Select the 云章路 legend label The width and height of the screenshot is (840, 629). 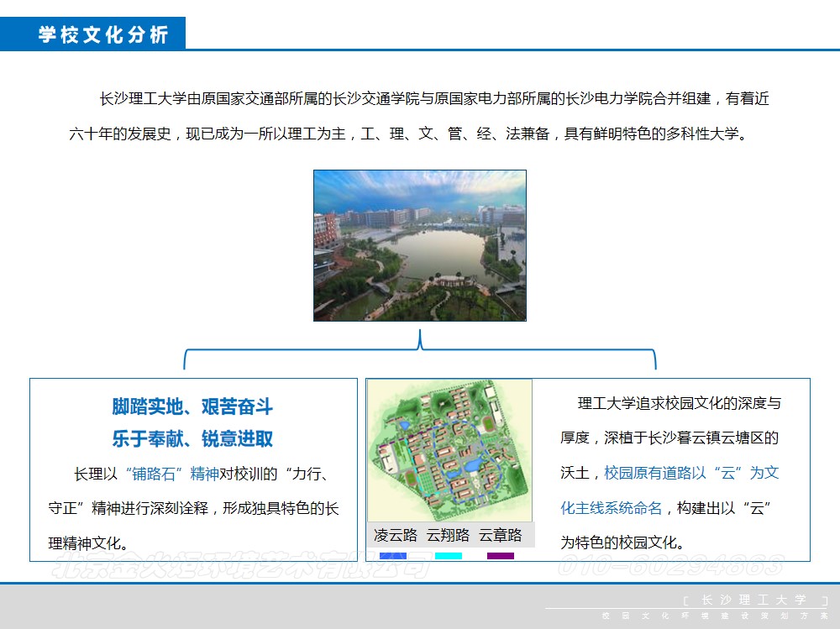tap(501, 535)
